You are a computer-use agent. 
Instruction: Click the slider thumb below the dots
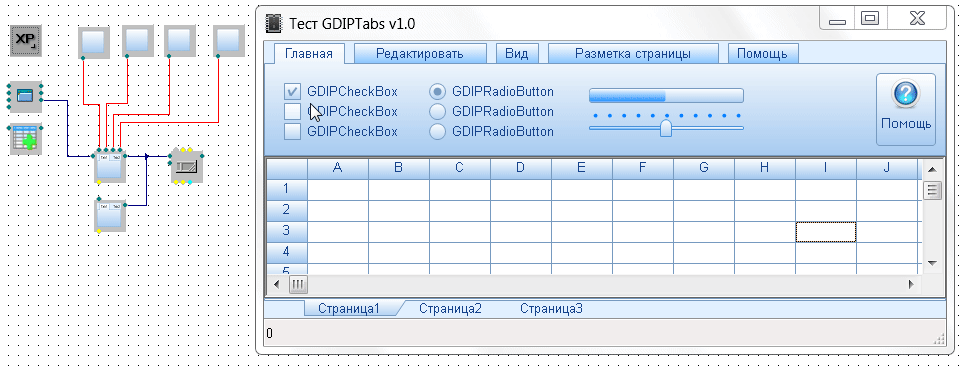(x=666, y=128)
